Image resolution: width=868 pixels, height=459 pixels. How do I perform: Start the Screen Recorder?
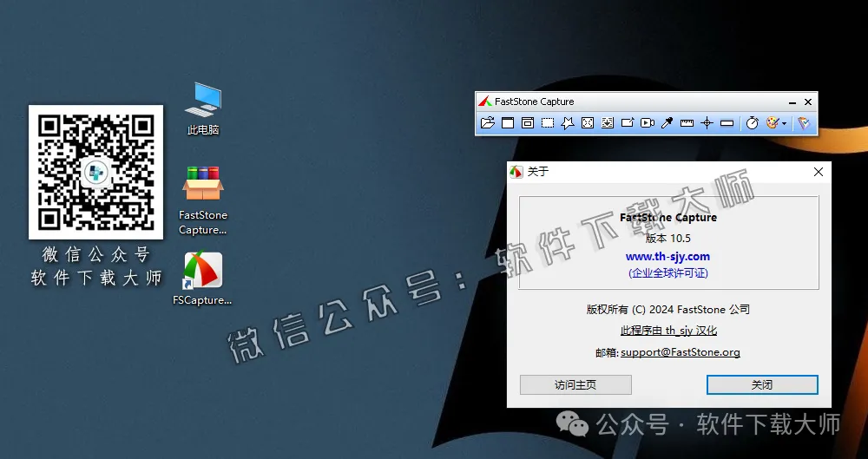pos(648,123)
